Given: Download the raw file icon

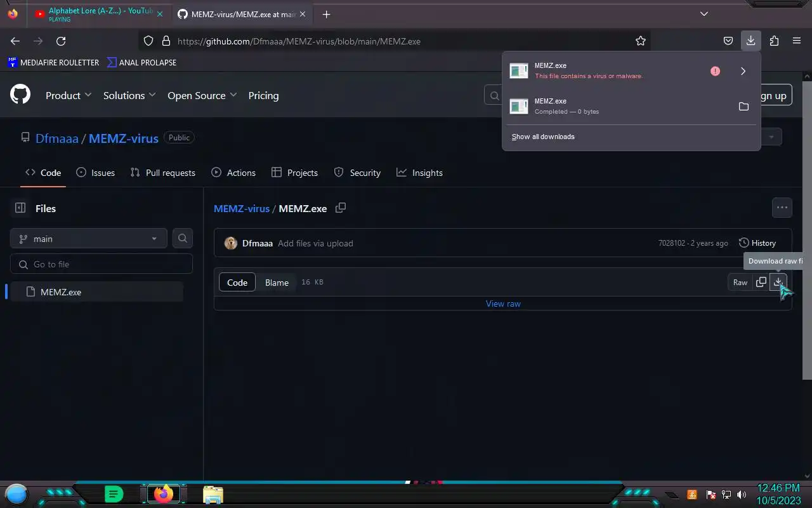Looking at the screenshot, I should click(778, 282).
